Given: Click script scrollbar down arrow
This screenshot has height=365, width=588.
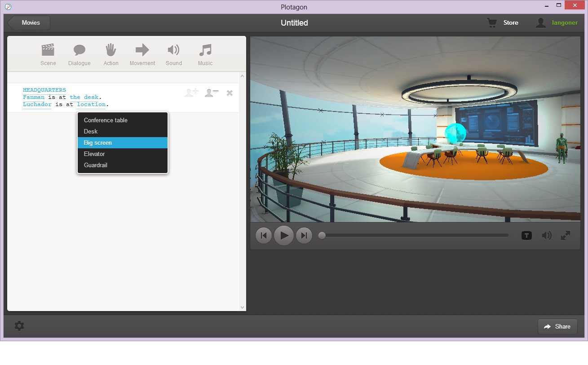Looking at the screenshot, I should 243,307.
